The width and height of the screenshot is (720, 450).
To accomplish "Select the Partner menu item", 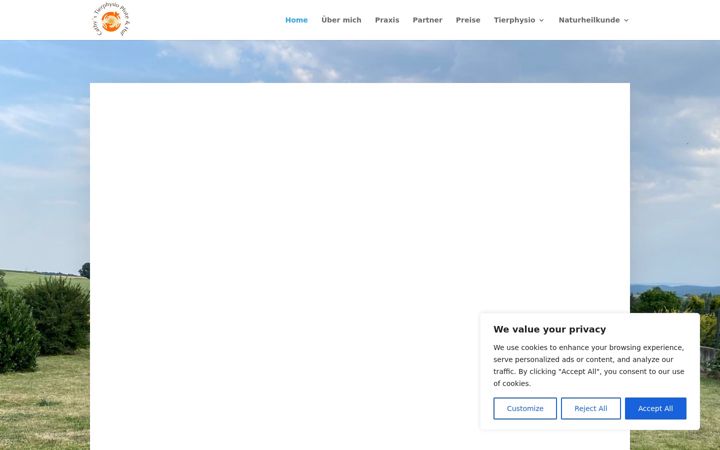I will click(x=427, y=20).
